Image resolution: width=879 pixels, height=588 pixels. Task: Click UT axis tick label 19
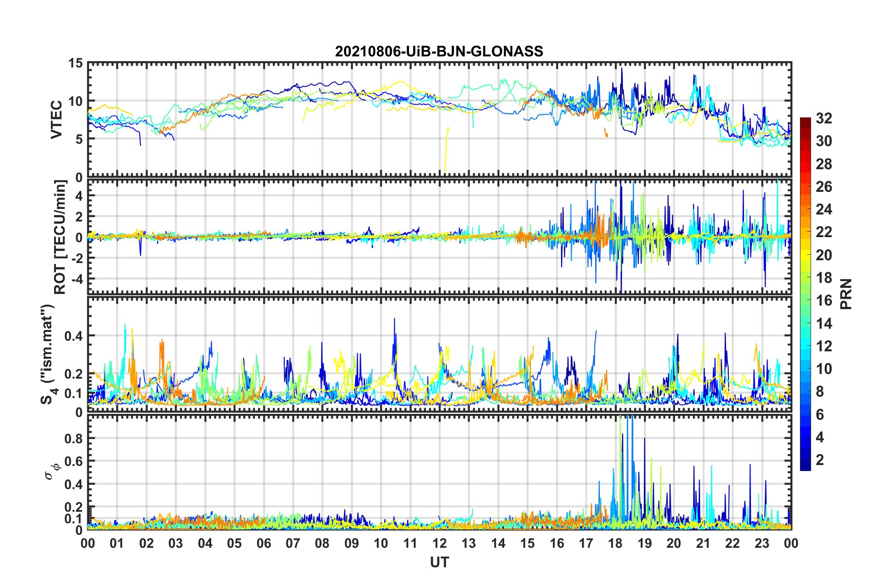645,543
